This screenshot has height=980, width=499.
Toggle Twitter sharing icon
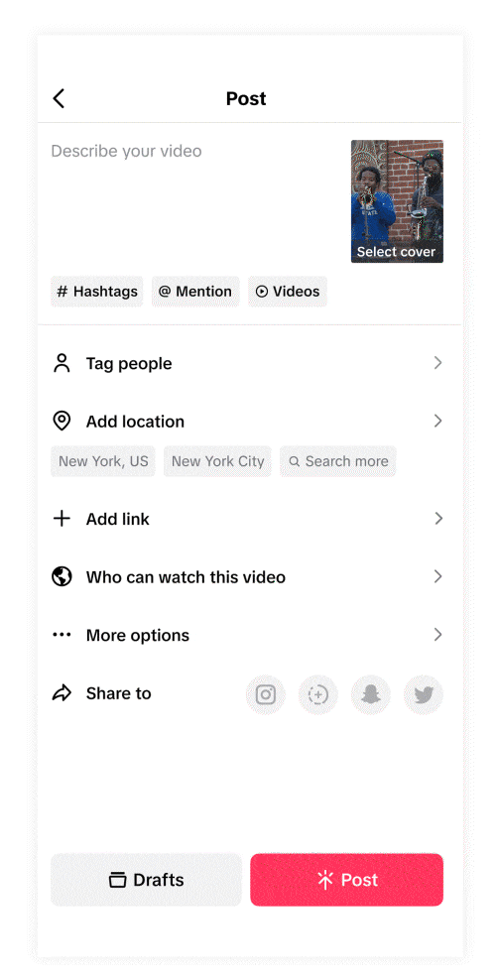pyautogui.click(x=424, y=694)
